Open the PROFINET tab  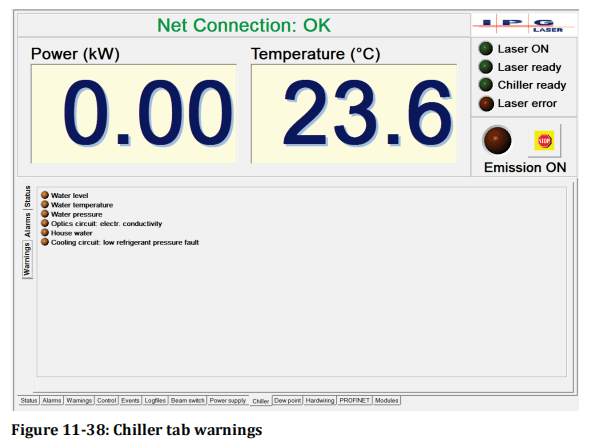pyautogui.click(x=354, y=401)
